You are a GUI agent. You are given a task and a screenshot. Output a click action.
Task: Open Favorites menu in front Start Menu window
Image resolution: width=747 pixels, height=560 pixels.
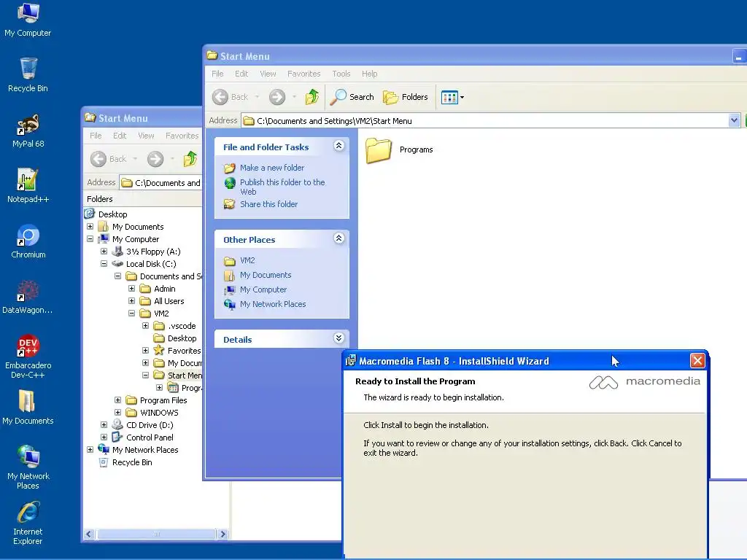tap(303, 74)
